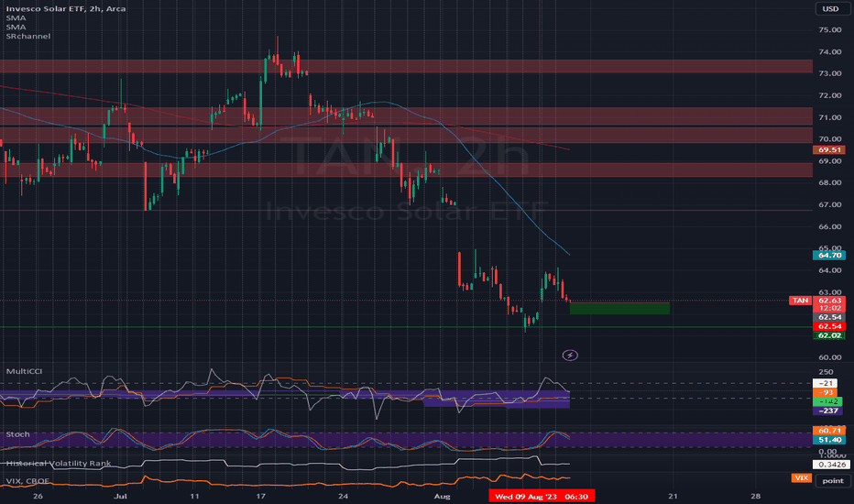Click the USD currency button
854x504 pixels.
pyautogui.click(x=830, y=9)
